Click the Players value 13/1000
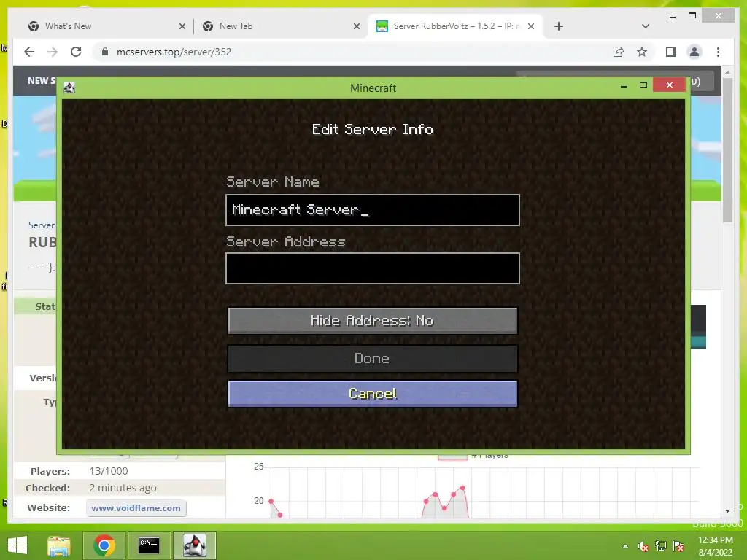747x560 pixels. point(109,471)
